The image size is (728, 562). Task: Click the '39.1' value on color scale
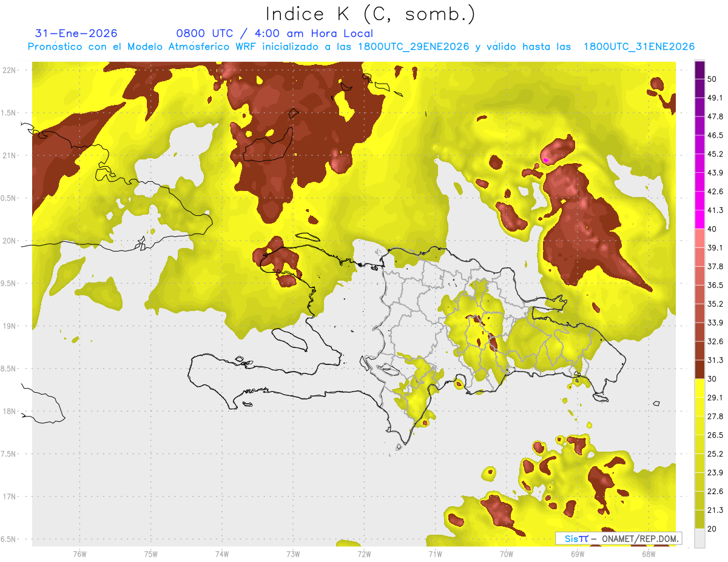tap(715, 248)
